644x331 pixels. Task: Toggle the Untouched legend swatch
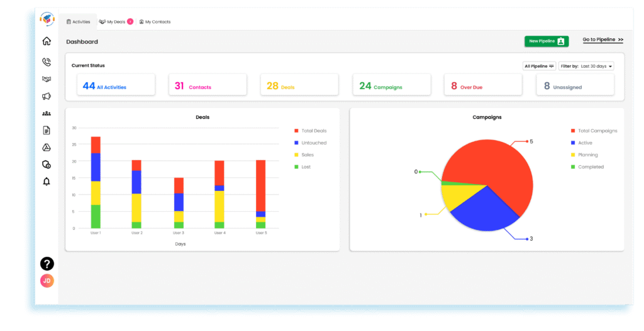pos(296,143)
